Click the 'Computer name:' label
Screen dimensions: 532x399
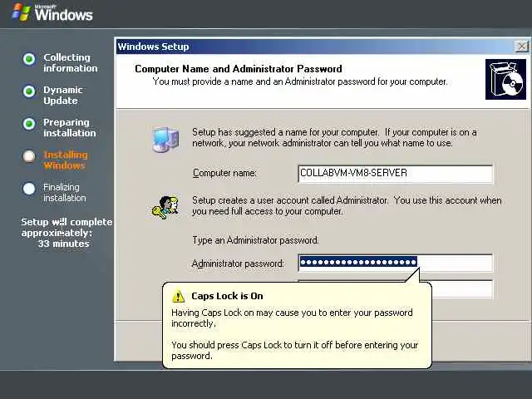tap(224, 173)
